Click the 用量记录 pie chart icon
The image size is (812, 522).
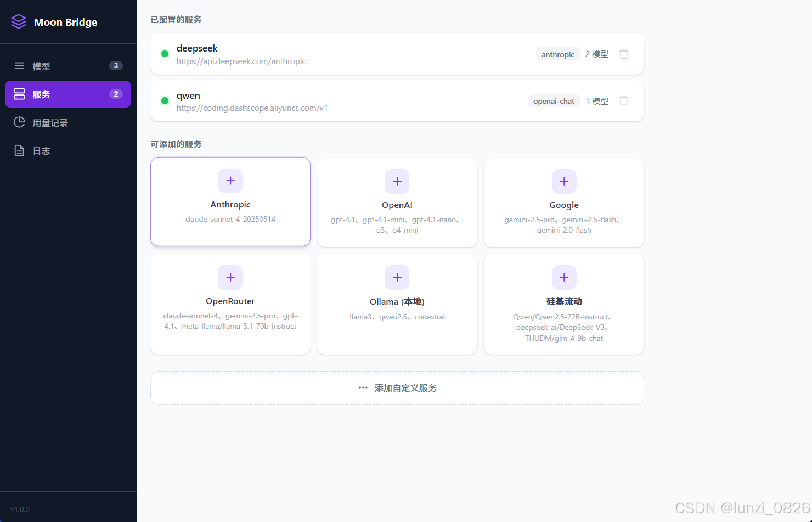tap(19, 122)
